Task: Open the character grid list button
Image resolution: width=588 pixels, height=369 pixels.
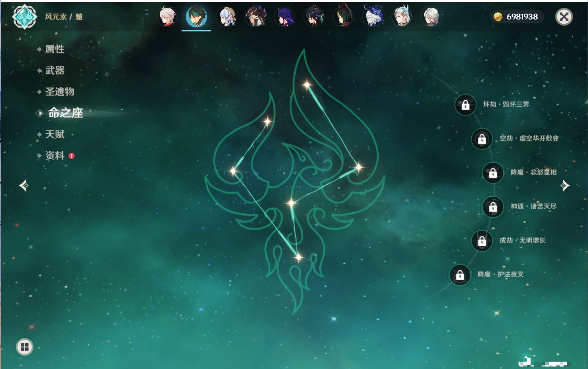Action: 24,347
